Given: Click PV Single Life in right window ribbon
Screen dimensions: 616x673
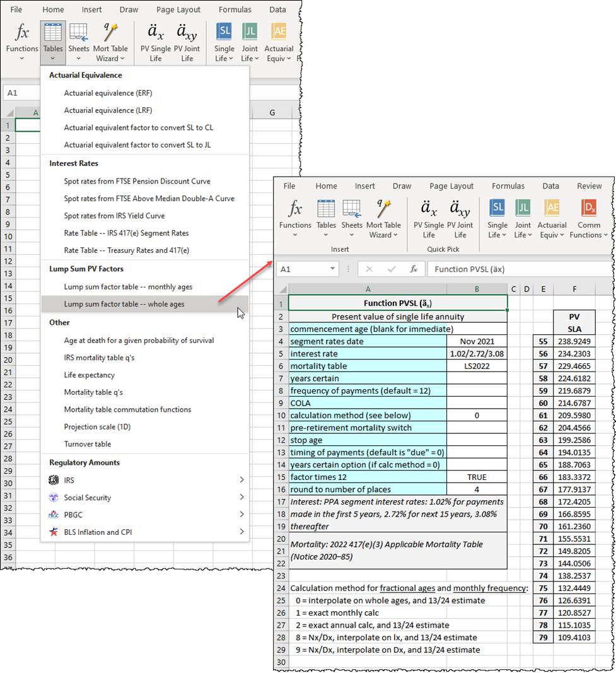Looking at the screenshot, I should 429,218.
